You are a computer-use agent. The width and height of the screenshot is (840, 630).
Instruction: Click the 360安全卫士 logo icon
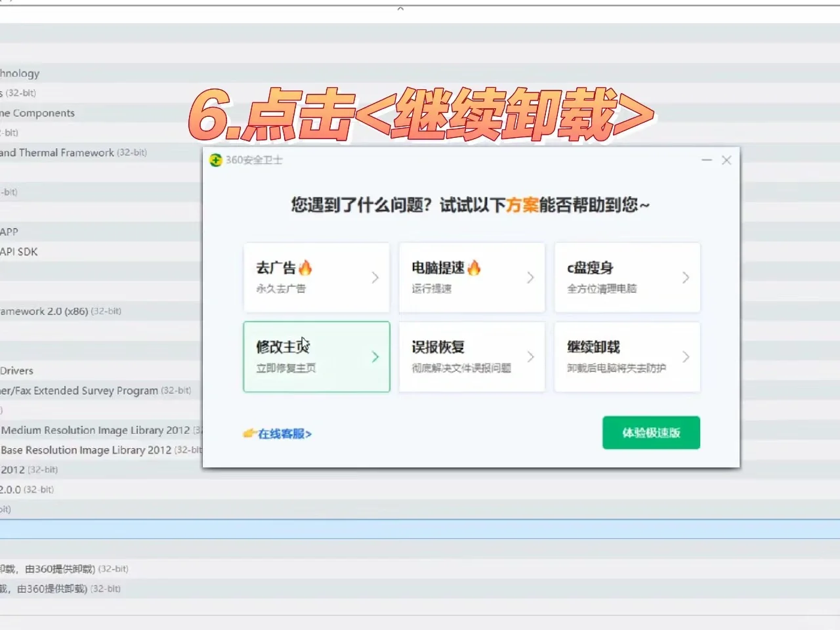(x=215, y=159)
